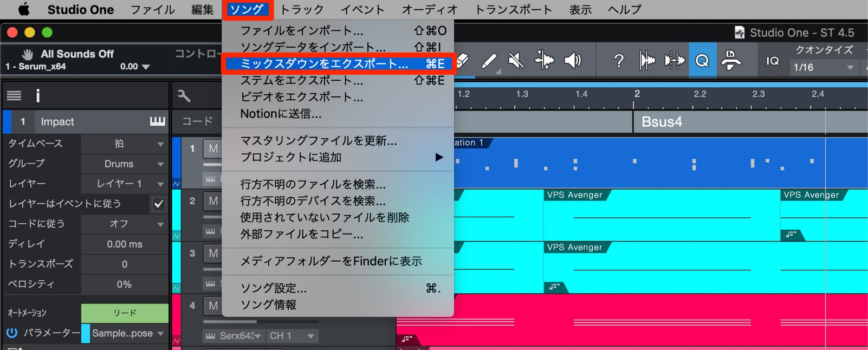Open the タイムベース 拍 dropdown
868x350 pixels.
pyautogui.click(x=124, y=144)
